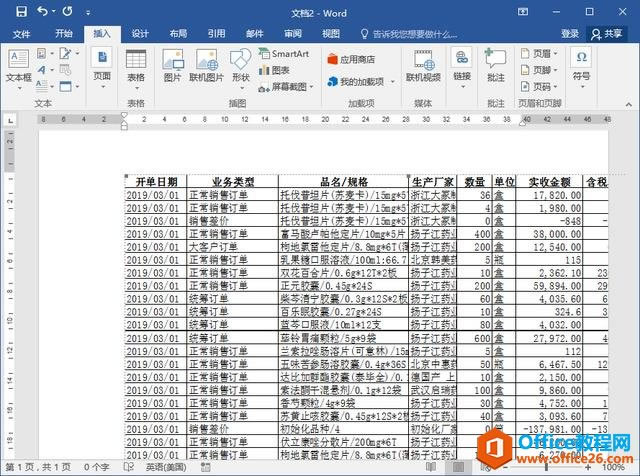
Task: Click the ruler tab selector in the corner
Action: (11, 120)
